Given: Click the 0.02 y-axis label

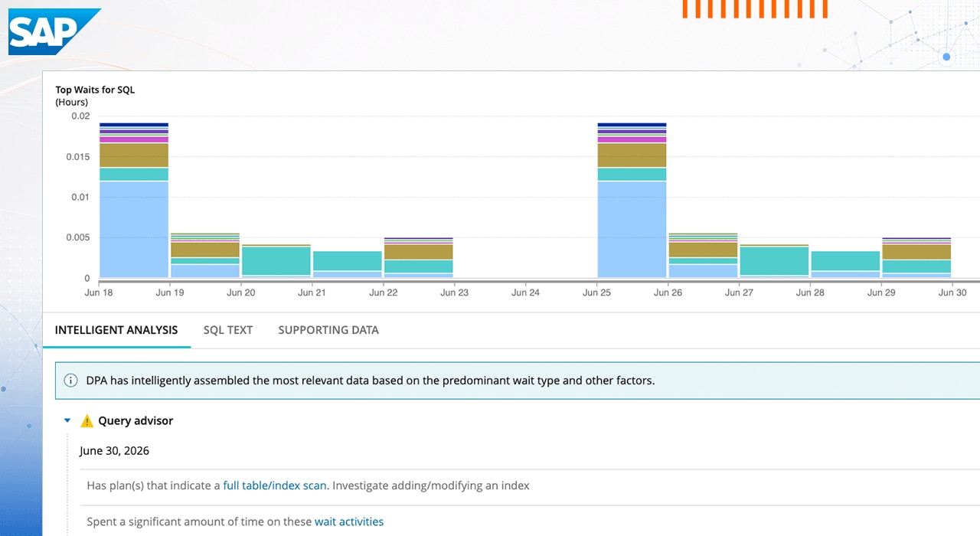Looking at the screenshot, I should click(x=81, y=116).
